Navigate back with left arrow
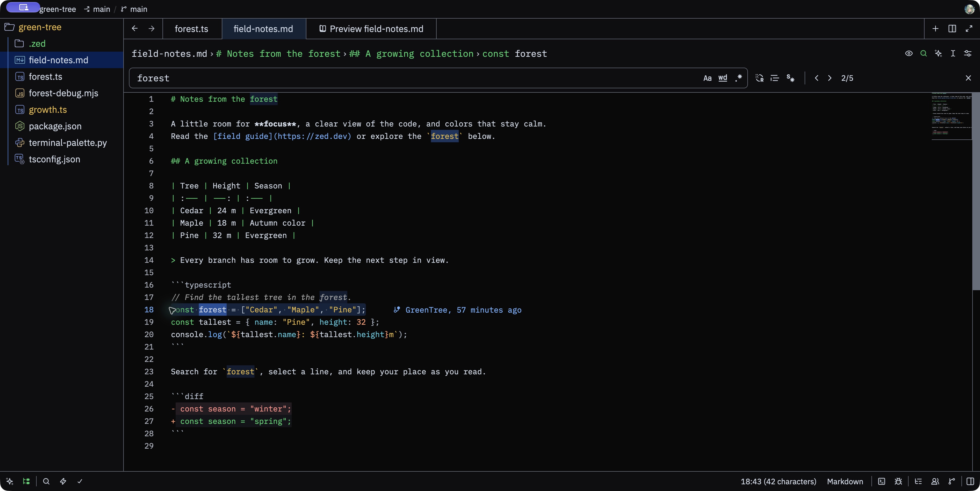Viewport: 980px width, 491px height. 135,29
